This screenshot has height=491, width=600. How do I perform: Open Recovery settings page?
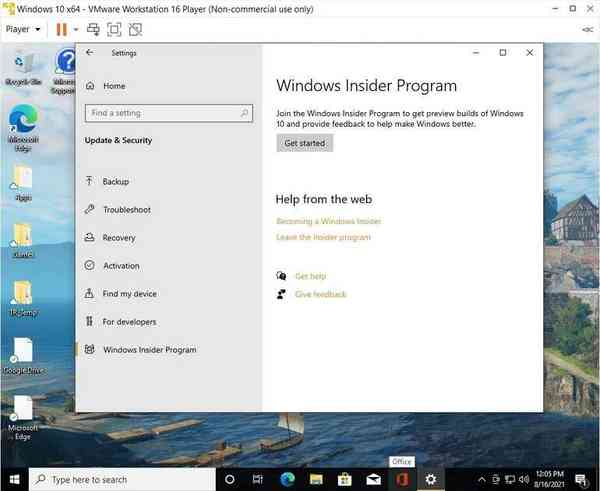tap(118, 238)
